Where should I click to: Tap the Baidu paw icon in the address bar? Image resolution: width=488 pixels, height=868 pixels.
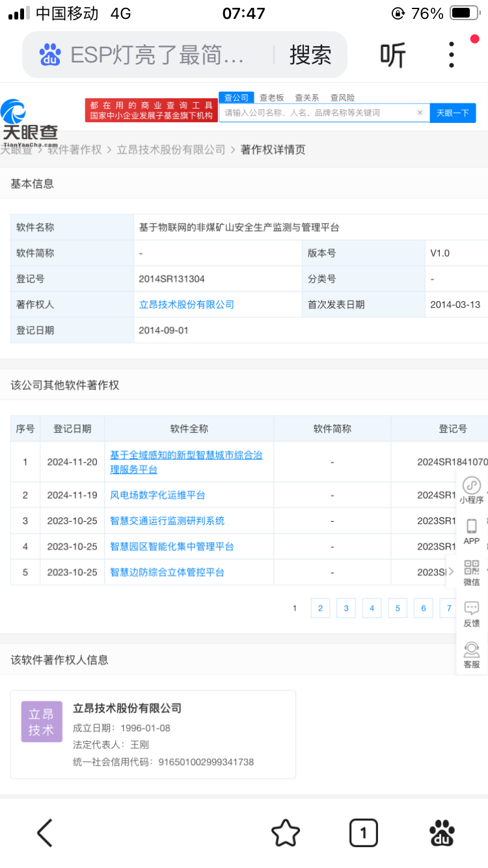[50, 55]
